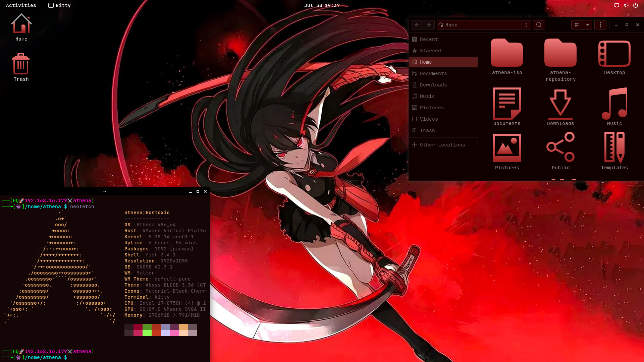Open the Music folder in the file grid
This screenshot has height=362, width=644.
pos(614,104)
